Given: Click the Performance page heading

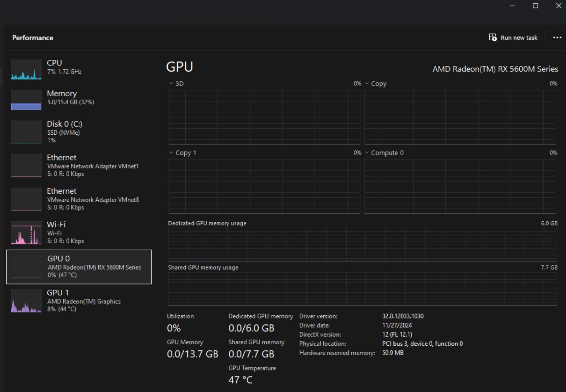Looking at the screenshot, I should (33, 37).
